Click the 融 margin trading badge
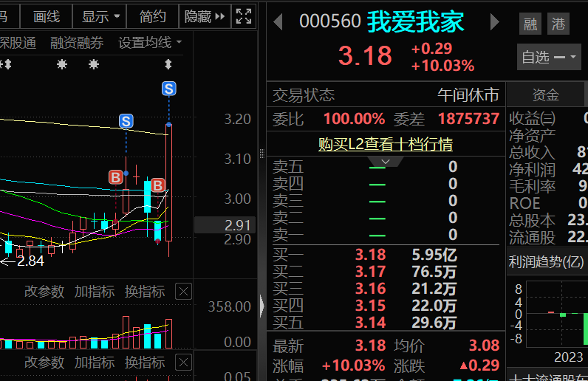Screen dimensions: 588x381 530,24
